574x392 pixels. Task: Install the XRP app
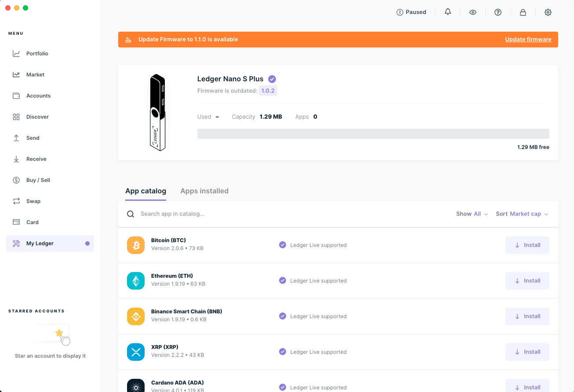pyautogui.click(x=527, y=352)
